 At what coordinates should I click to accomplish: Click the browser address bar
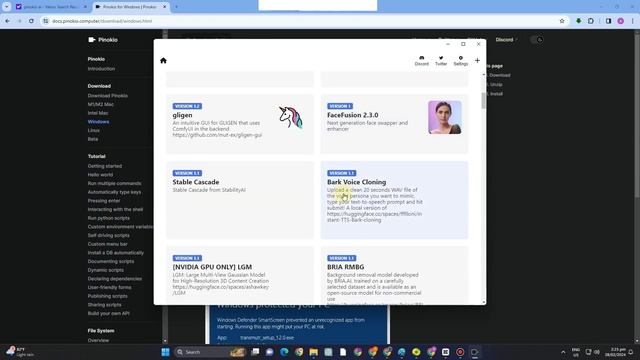pyautogui.click(x=302, y=21)
